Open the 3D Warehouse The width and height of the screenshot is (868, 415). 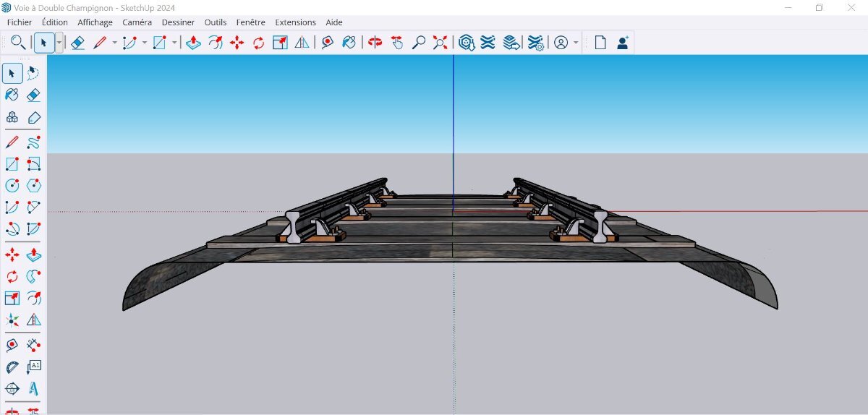pyautogui.click(x=467, y=43)
